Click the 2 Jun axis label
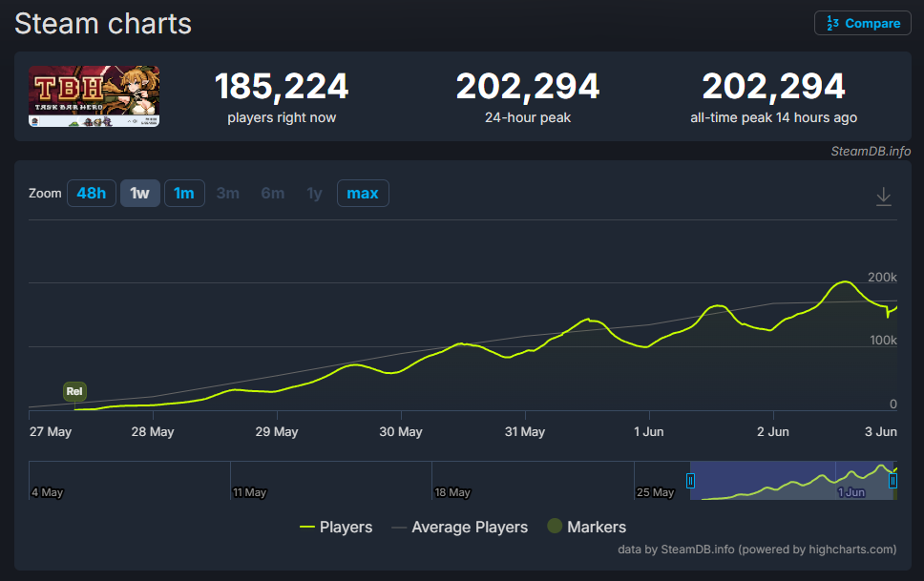 click(x=773, y=432)
